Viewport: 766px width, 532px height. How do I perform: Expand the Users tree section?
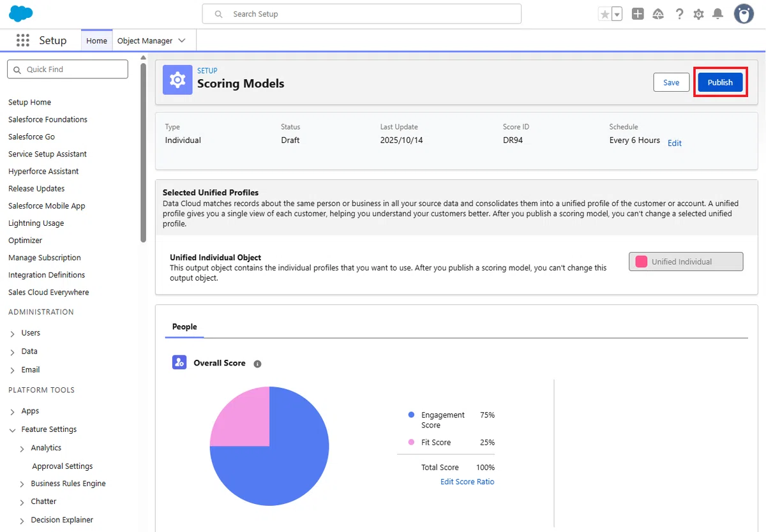[x=13, y=334]
